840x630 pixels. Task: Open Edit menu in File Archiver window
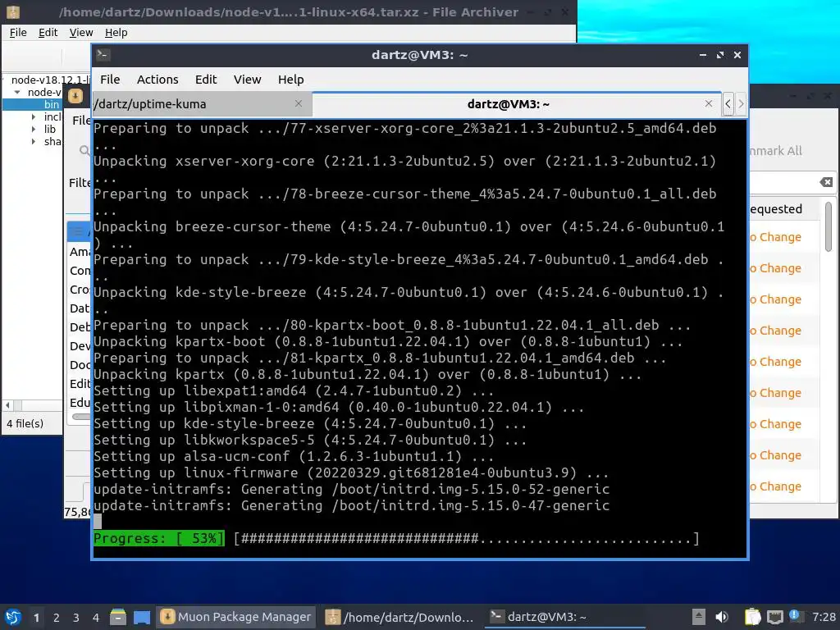click(x=48, y=33)
